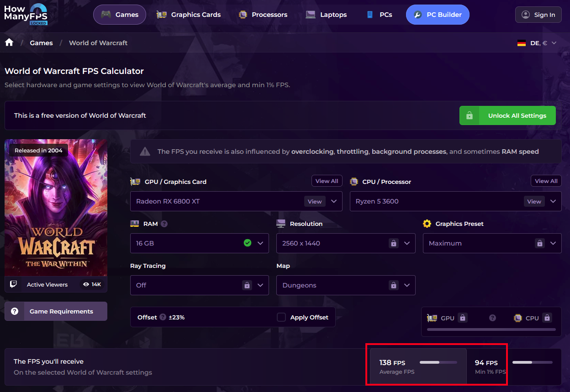Click the home breadcrumb icon
The width and height of the screenshot is (570, 392).
(x=9, y=42)
